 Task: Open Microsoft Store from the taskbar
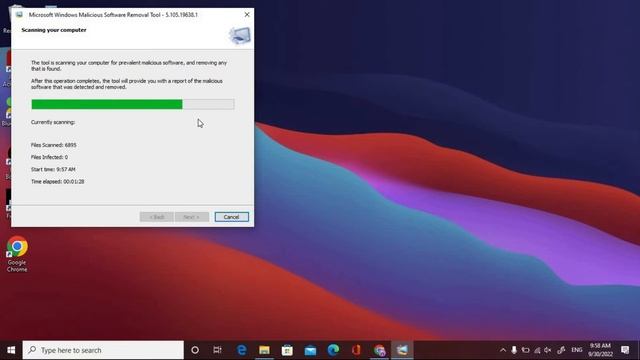pos(287,350)
